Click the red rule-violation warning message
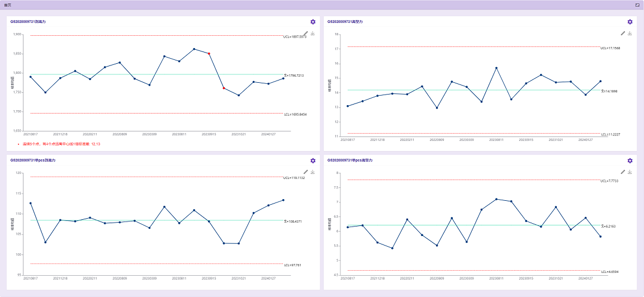The width and height of the screenshot is (644, 297). [61, 144]
